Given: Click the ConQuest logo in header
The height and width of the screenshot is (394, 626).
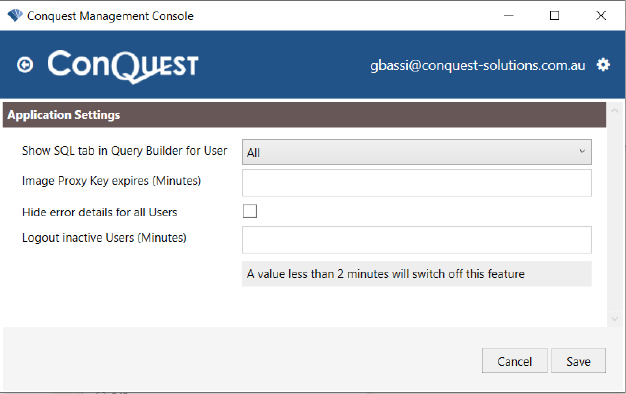Looking at the screenshot, I should tap(123, 66).
